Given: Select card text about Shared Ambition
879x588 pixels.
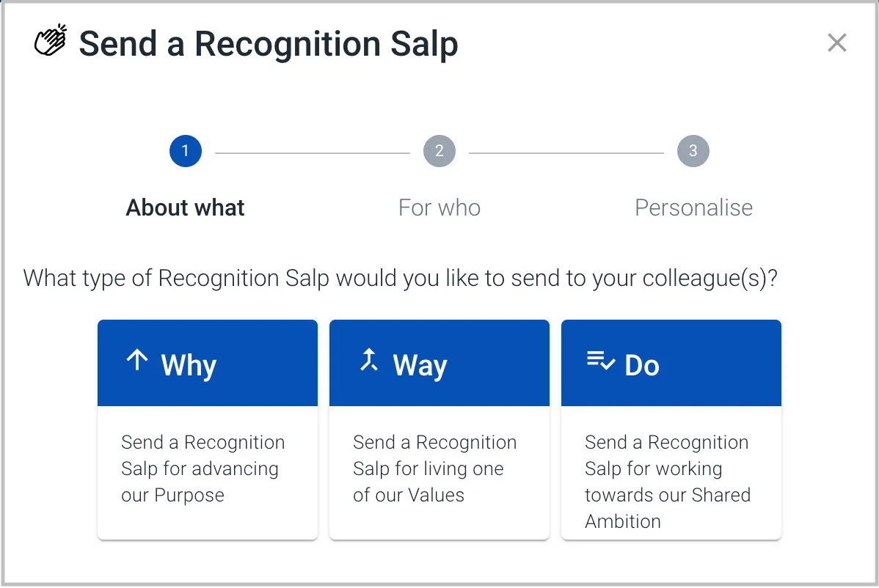Looking at the screenshot, I should [x=668, y=482].
